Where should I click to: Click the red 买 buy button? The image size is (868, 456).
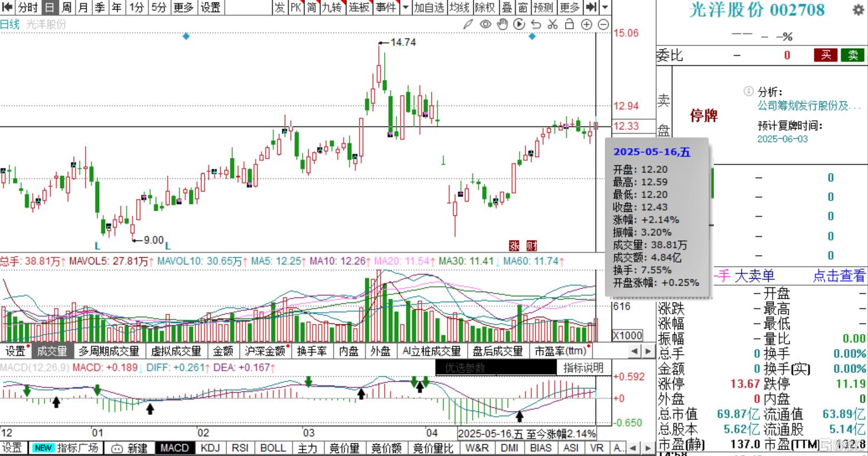(x=826, y=55)
